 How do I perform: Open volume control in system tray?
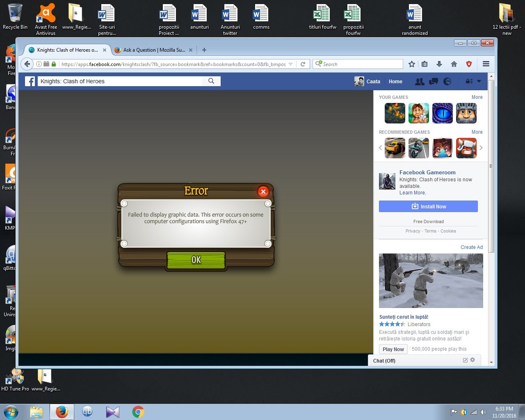point(483,412)
